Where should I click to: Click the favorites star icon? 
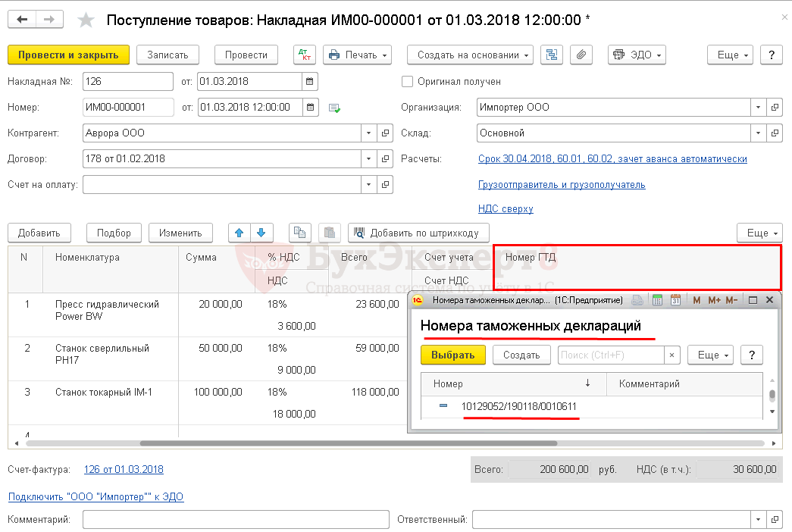point(86,20)
